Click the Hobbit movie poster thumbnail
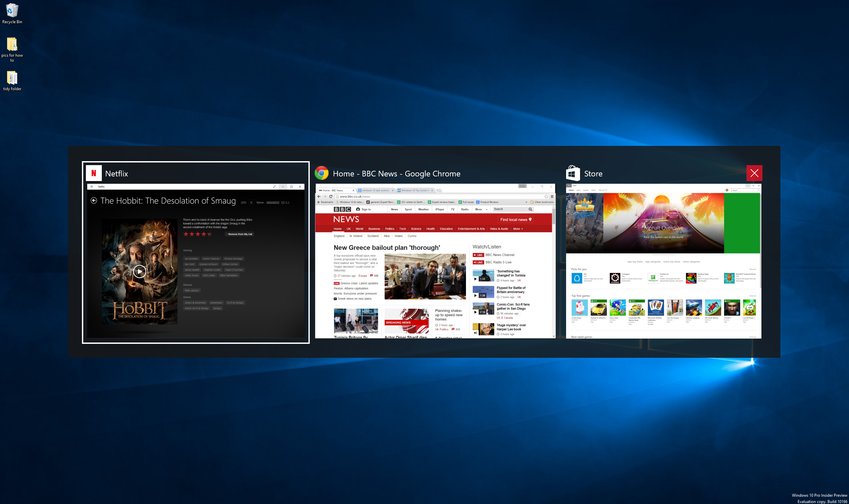Screen dimensions: 849x504 [x=140, y=271]
